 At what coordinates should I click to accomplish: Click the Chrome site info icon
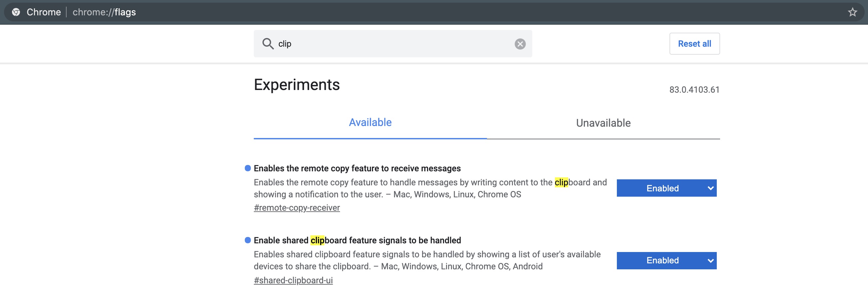coord(16,12)
